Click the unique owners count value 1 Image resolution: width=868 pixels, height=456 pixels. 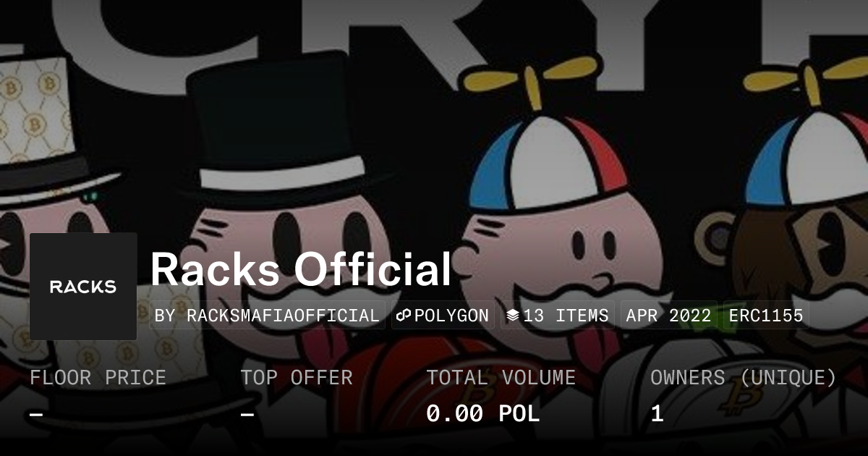[x=657, y=414]
